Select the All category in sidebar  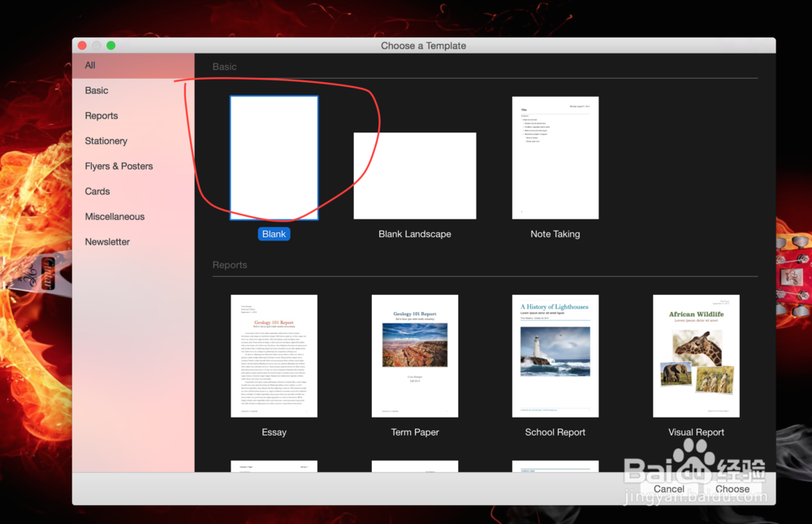pos(133,65)
